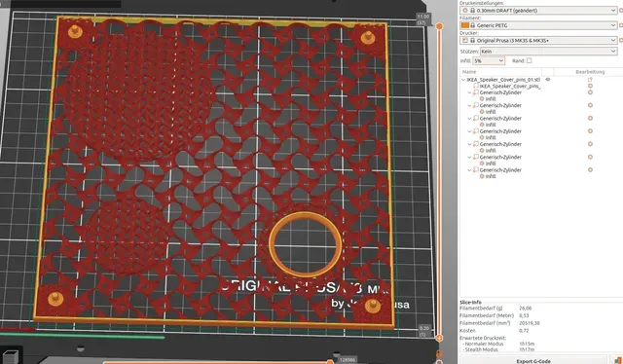This screenshot has height=364, width=623.
Task: Collapse the second Generisch-Zylinder node
Action: (x=469, y=106)
